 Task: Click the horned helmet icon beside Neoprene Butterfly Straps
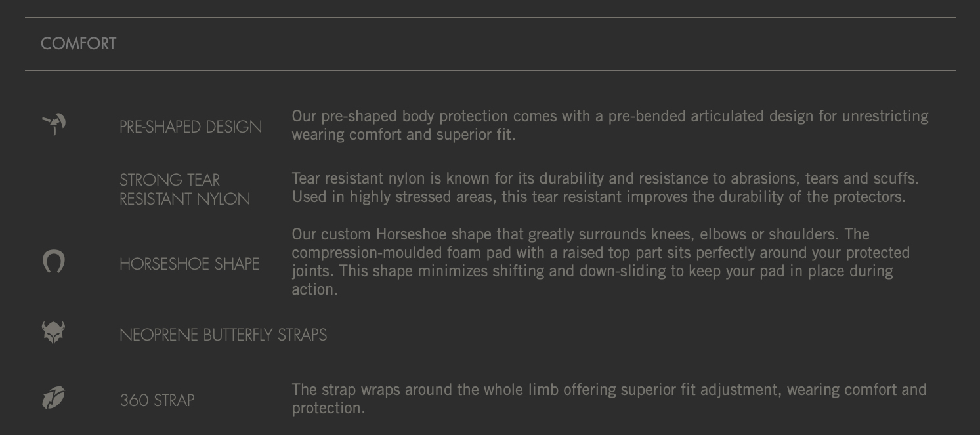(53, 332)
